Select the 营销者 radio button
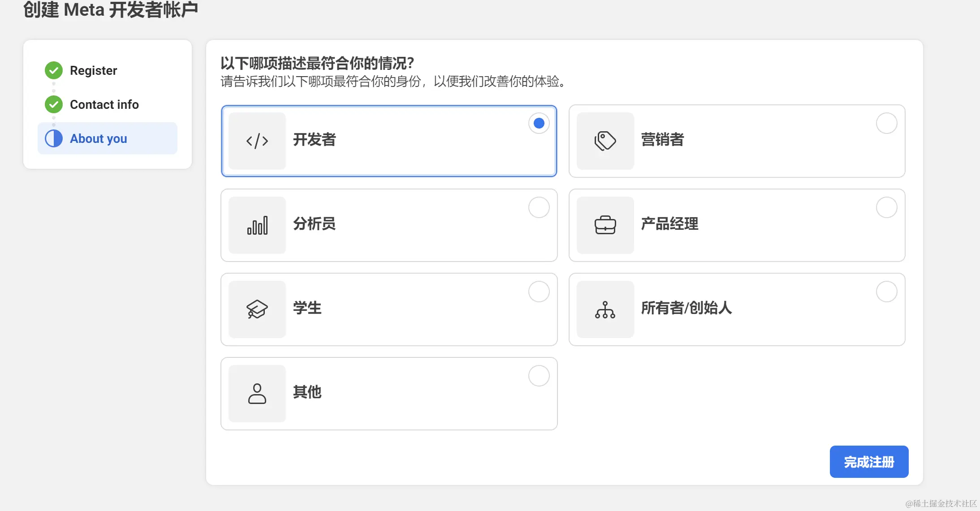Viewport: 980px width, 511px height. 886,123
